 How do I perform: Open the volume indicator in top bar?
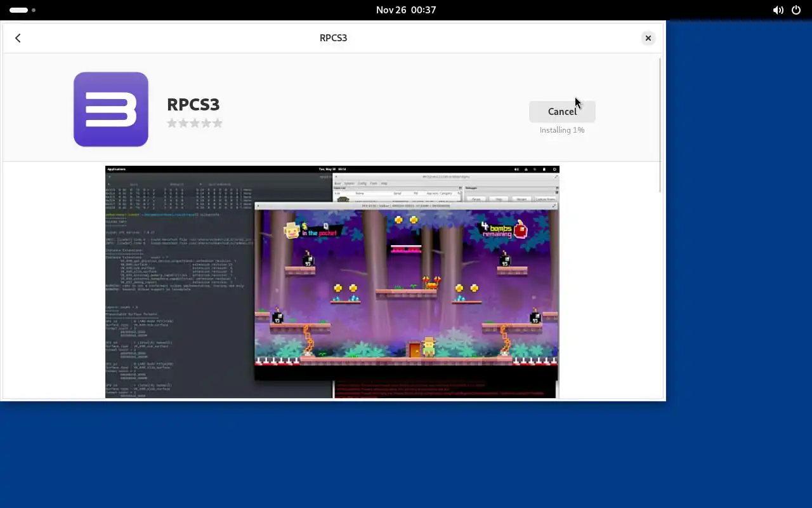pos(778,10)
